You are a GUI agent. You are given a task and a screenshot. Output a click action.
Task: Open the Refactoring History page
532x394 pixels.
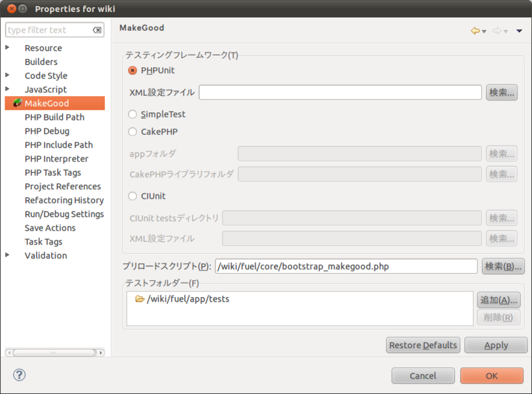coord(64,201)
